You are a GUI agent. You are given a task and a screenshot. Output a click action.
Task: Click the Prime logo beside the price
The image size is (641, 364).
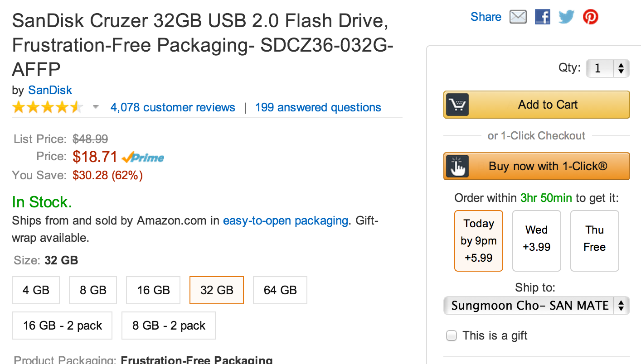pyautogui.click(x=143, y=158)
